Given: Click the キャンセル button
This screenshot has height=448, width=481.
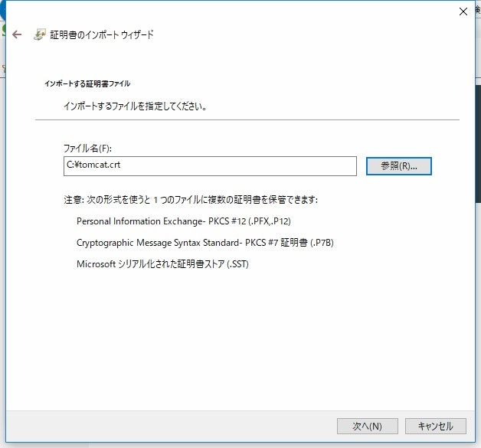Looking at the screenshot, I should click(436, 427).
